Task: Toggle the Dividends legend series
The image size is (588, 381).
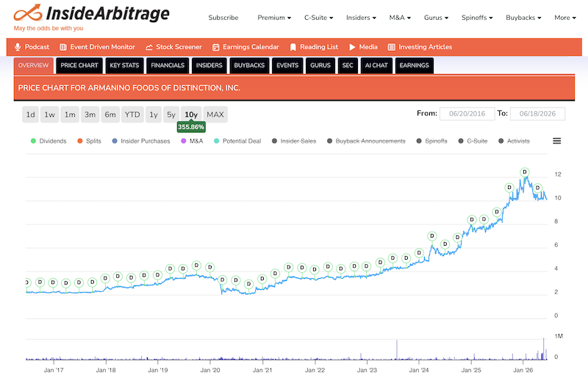Action: point(49,141)
